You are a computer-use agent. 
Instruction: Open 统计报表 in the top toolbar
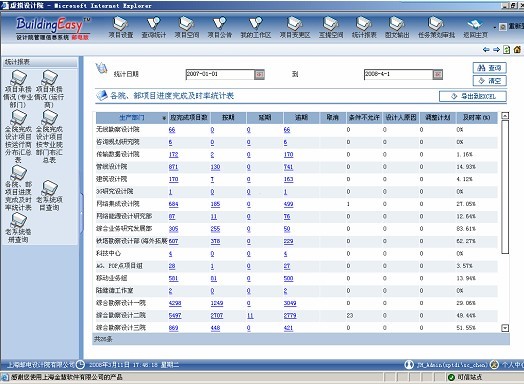point(364,27)
